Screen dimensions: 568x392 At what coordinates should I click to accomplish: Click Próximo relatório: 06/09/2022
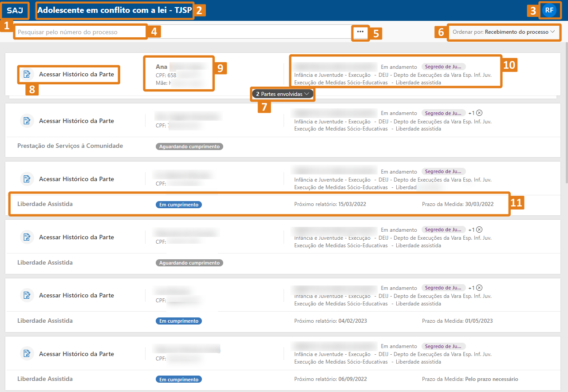(x=331, y=379)
